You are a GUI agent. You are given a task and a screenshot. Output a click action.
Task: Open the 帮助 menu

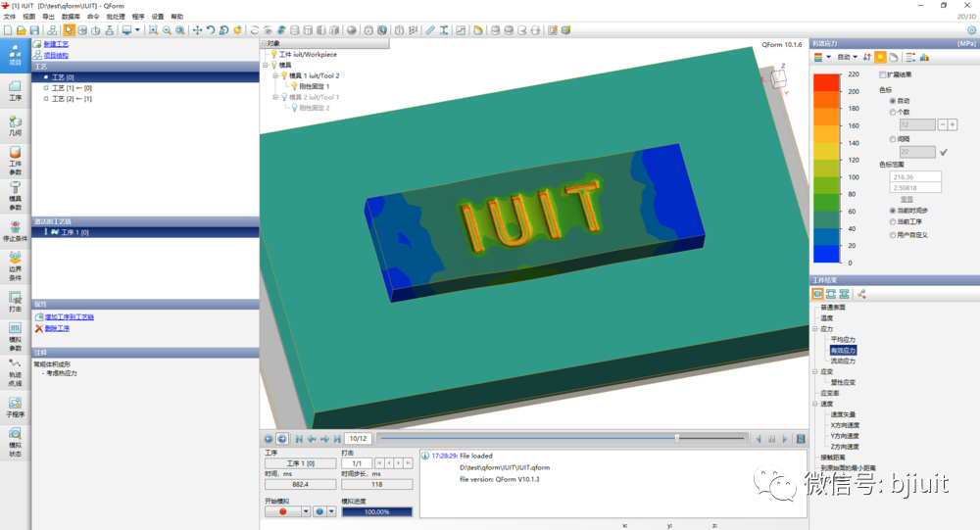click(x=176, y=17)
